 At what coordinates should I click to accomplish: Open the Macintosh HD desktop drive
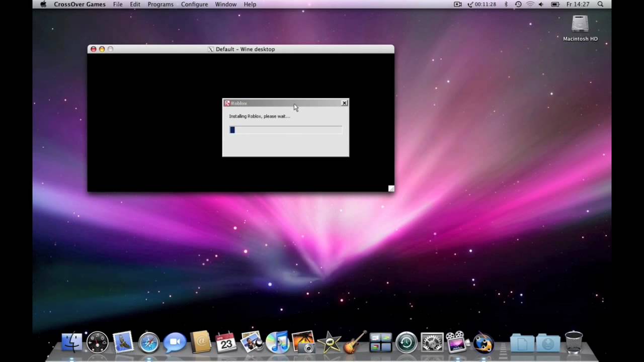(x=580, y=28)
